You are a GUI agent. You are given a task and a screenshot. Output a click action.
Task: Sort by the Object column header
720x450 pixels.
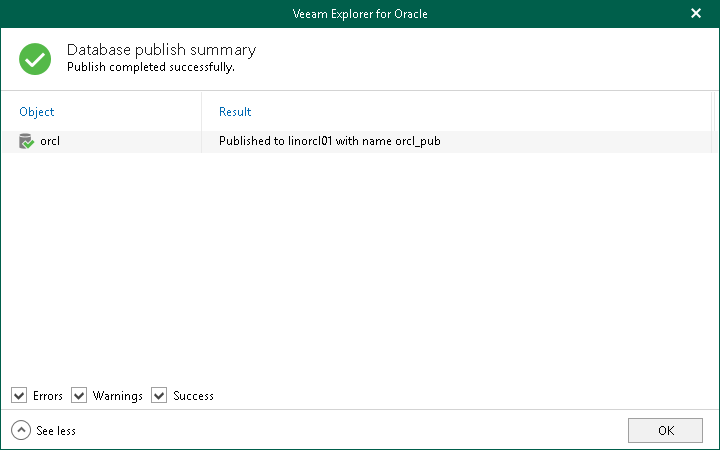(x=37, y=112)
